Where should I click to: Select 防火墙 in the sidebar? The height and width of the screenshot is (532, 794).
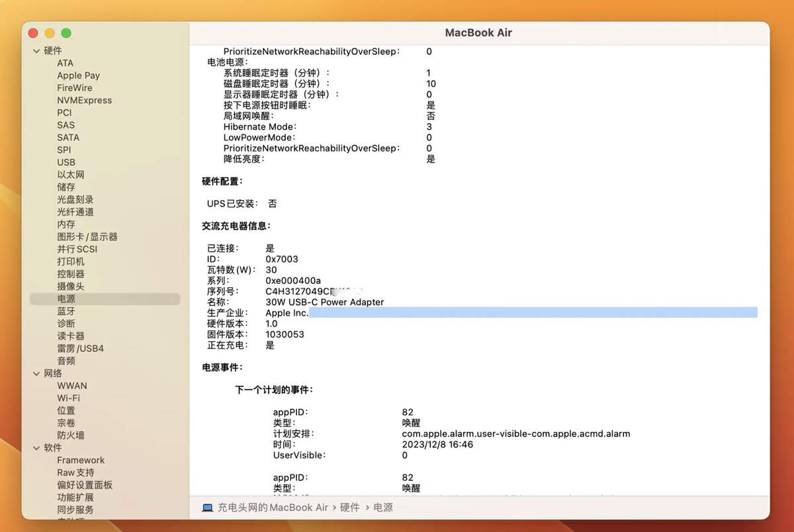(x=71, y=435)
